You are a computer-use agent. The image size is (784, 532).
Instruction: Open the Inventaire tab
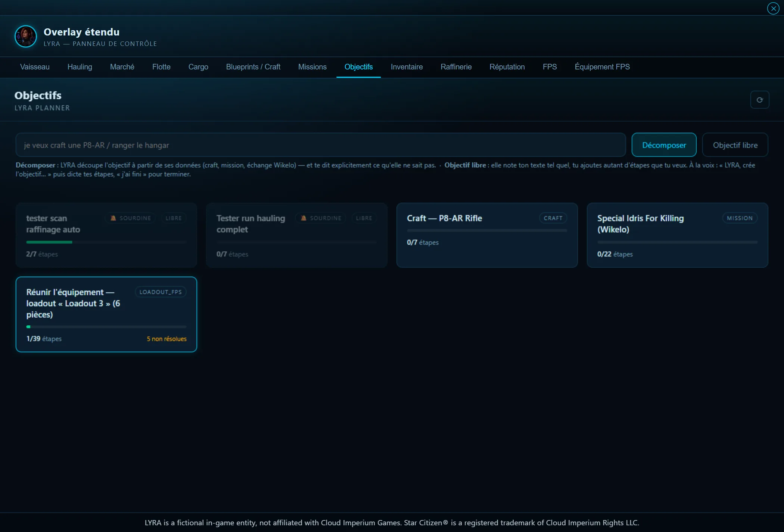click(x=407, y=67)
